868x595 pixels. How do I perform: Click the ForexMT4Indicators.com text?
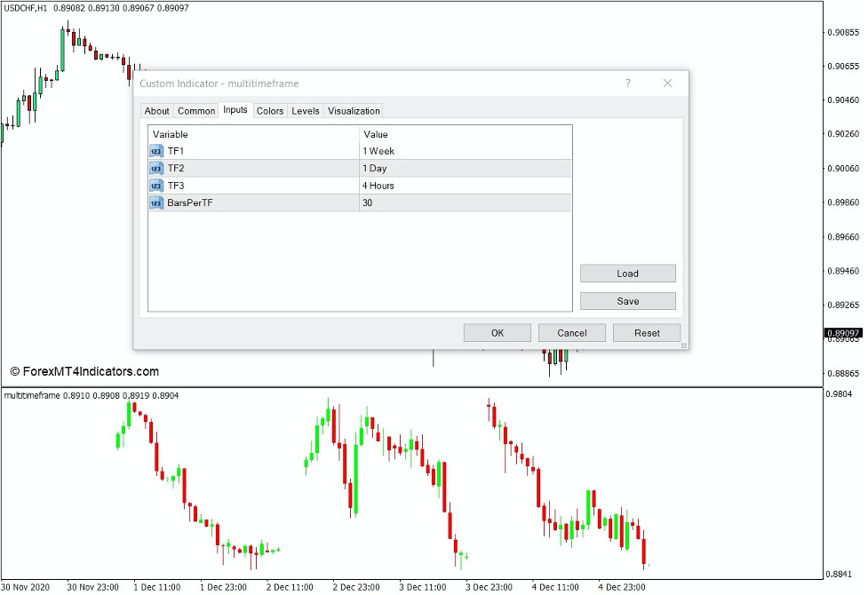(x=86, y=371)
